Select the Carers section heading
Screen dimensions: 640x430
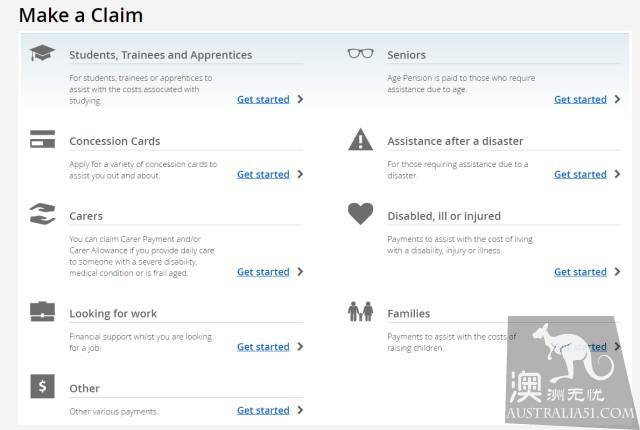pos(86,216)
